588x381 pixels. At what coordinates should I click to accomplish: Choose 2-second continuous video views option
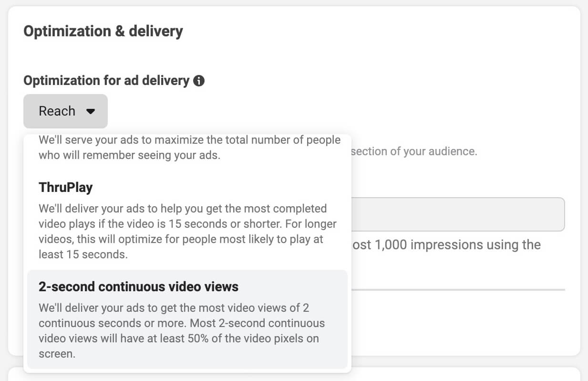coord(187,319)
